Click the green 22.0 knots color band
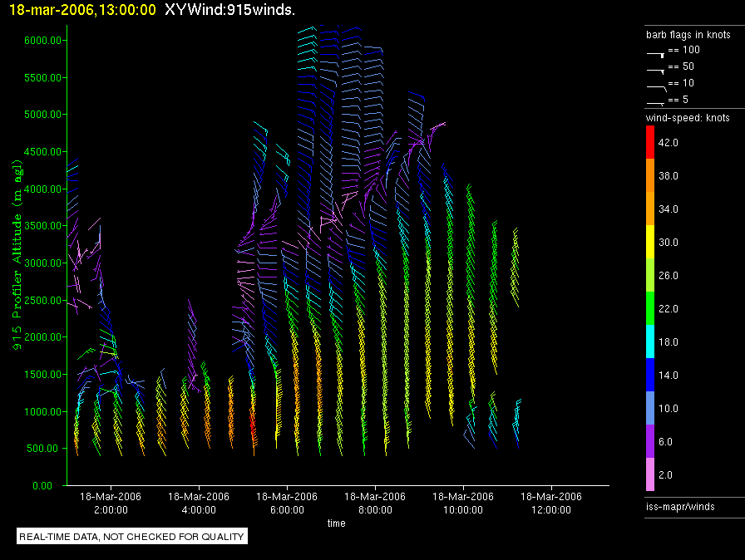 click(650, 308)
